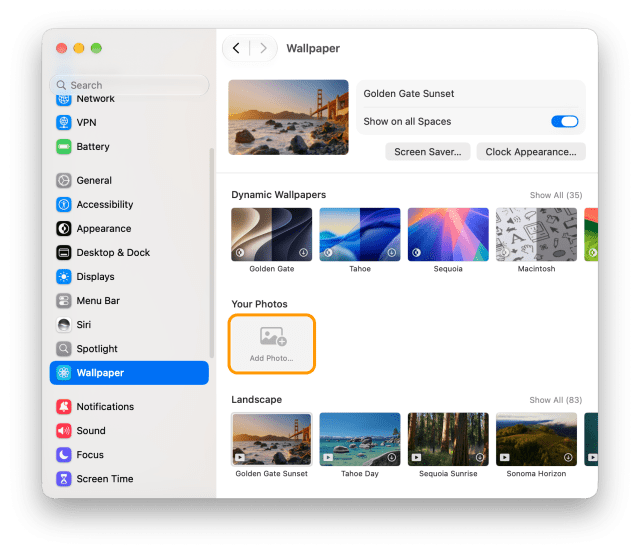The width and height of the screenshot is (640, 554).
Task: Click the current wallpaper preview image
Action: tap(289, 117)
